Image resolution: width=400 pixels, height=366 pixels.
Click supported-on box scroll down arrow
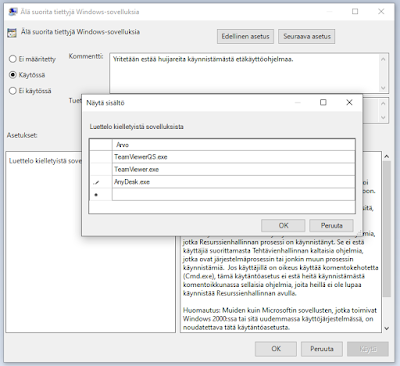pos(383,117)
